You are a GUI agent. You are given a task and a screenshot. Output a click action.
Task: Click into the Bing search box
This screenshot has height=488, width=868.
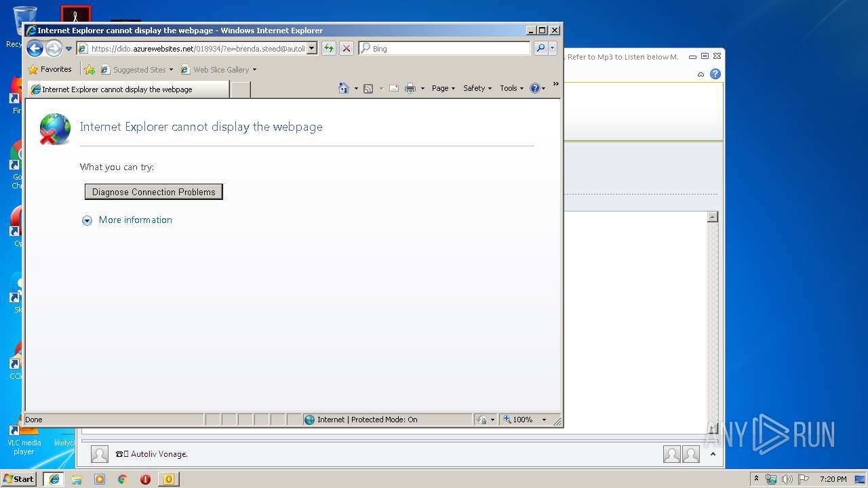tap(445, 49)
